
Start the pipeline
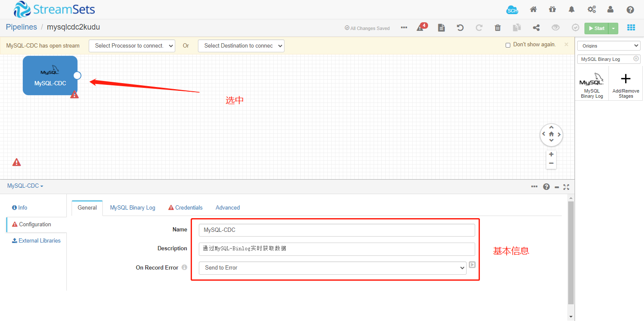pyautogui.click(x=596, y=28)
